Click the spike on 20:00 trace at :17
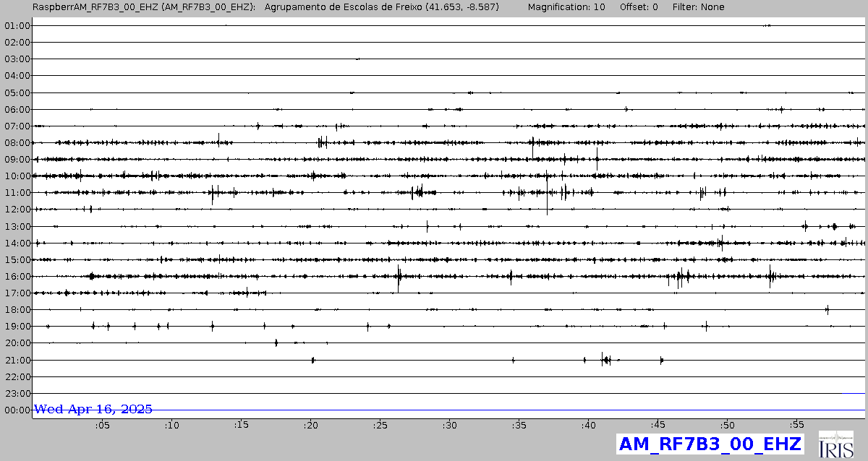This screenshot has height=461, width=868. (x=276, y=342)
